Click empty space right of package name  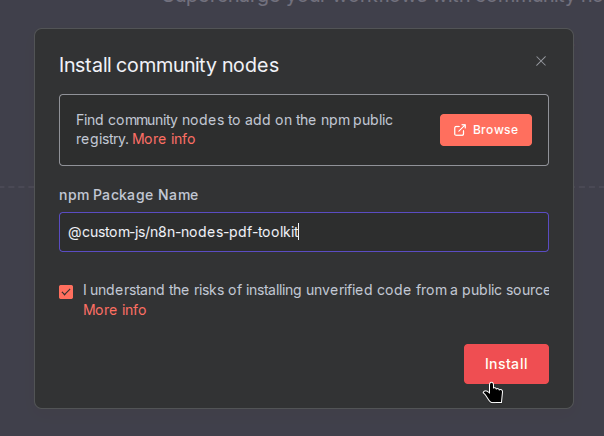click(430, 232)
